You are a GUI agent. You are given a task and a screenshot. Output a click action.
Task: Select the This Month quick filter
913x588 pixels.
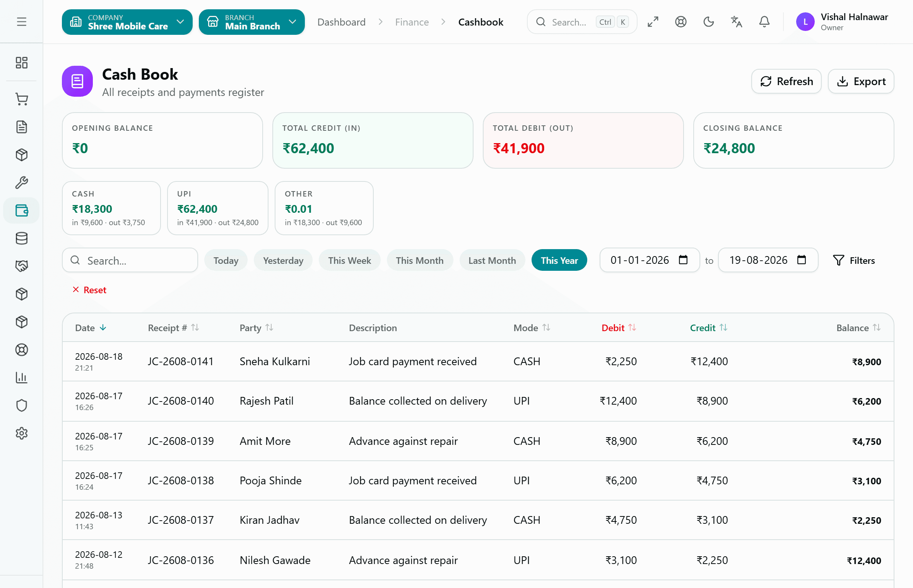point(420,260)
